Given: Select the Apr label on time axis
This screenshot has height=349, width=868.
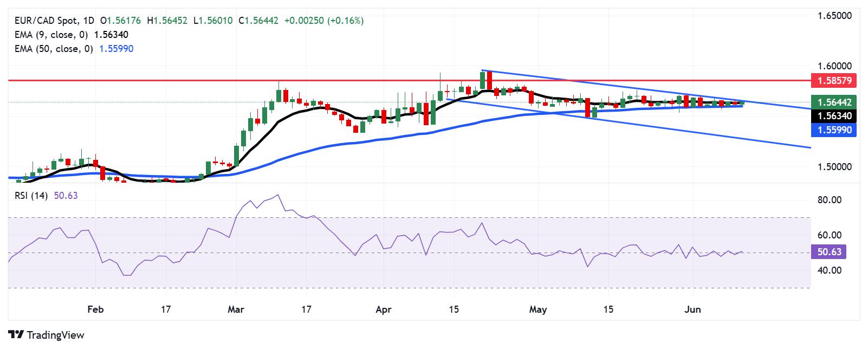Looking at the screenshot, I should 383,309.
